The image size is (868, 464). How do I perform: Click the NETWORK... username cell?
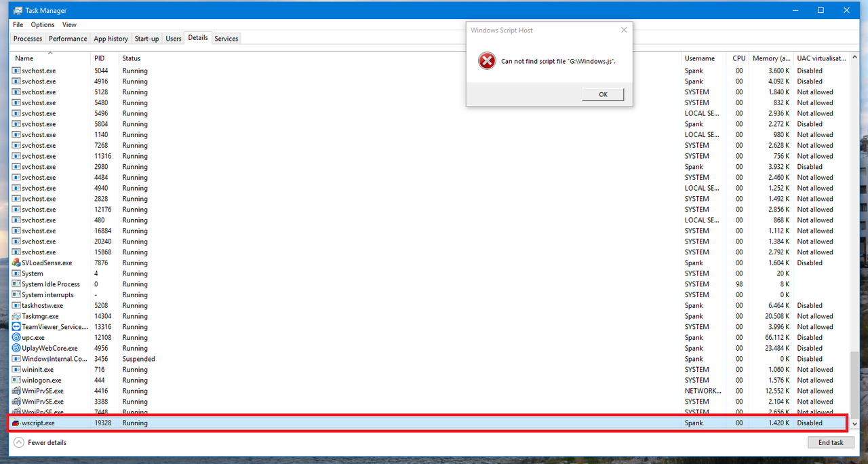[703, 391]
